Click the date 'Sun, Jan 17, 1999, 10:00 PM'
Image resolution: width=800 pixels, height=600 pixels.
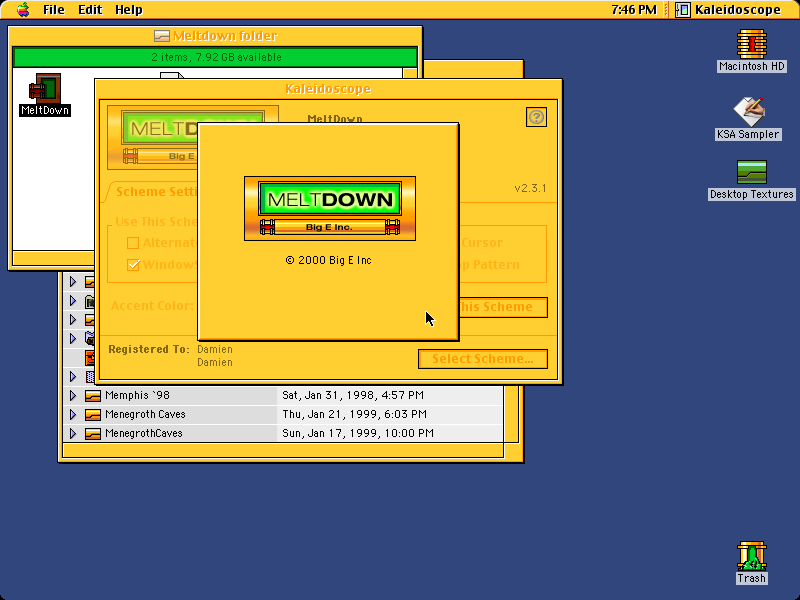pyautogui.click(x=358, y=433)
